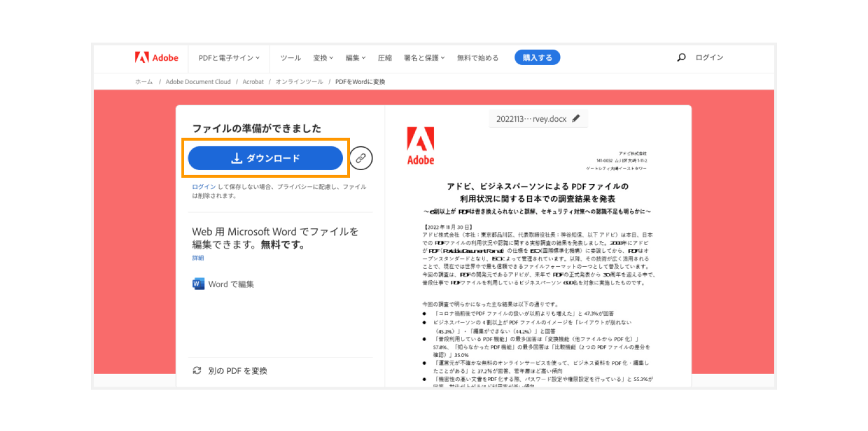This screenshot has height=431, width=868.
Task: Click the copy link icon button
Action: point(361,158)
